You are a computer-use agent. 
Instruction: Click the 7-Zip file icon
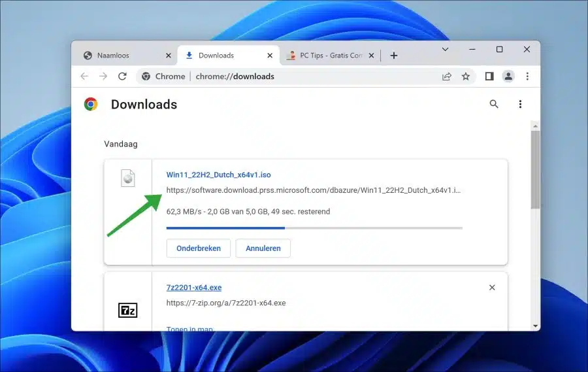pyautogui.click(x=128, y=311)
